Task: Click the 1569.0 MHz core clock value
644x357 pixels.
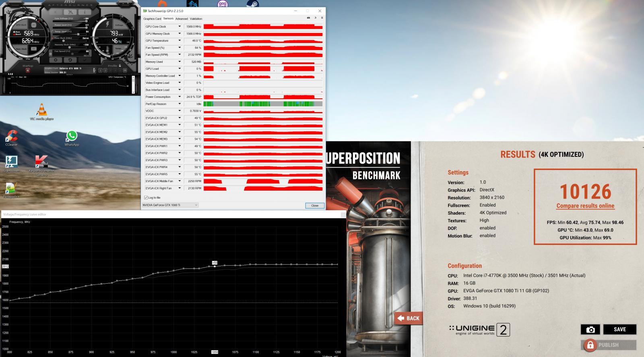Action: (194, 27)
